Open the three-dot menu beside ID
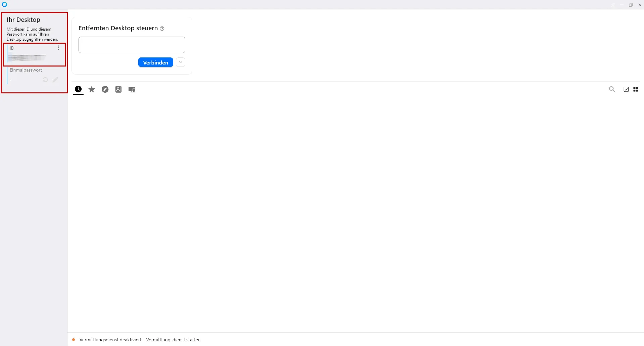644x346 pixels. [58, 48]
